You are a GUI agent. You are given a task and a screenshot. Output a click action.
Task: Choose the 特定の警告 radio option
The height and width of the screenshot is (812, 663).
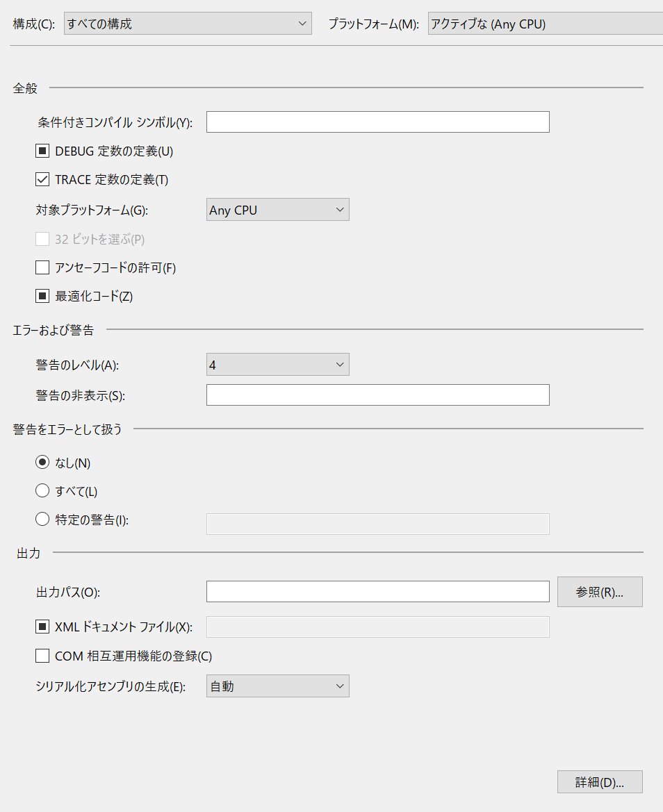point(42,519)
